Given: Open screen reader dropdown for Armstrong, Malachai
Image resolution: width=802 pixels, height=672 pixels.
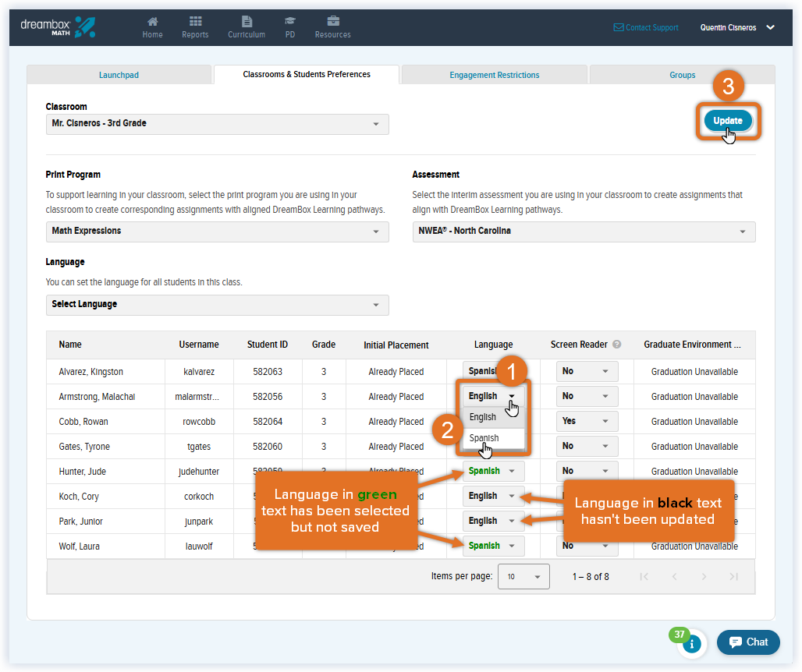Looking at the screenshot, I should tap(587, 396).
